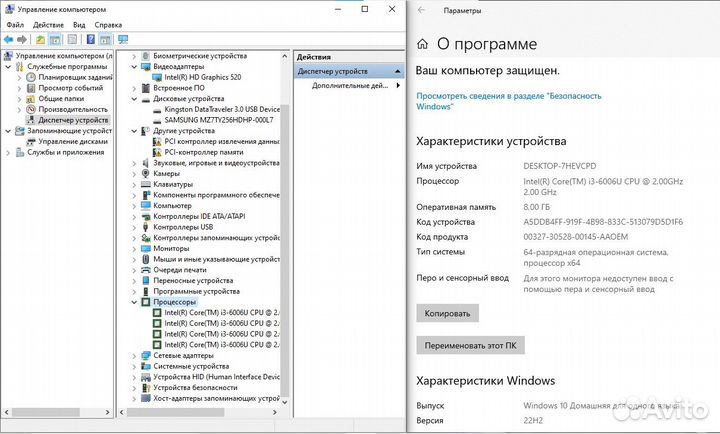Select Устройства HID category

(216, 377)
